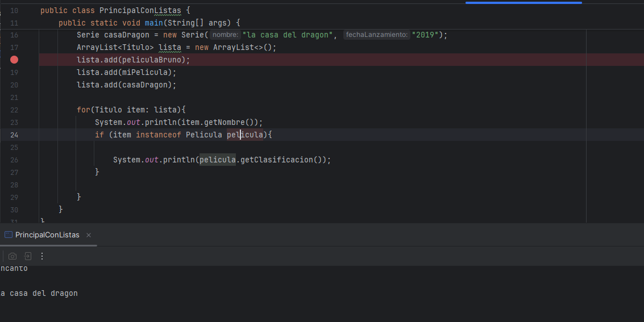This screenshot has width=644, height=322.
Task: Click "a casa del dragon" console output line
Action: (39, 293)
